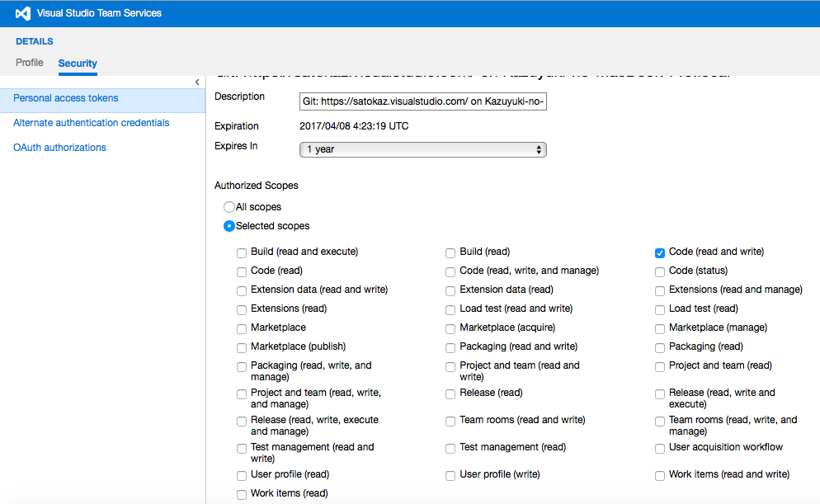This screenshot has width=820, height=504.
Task: Enable the Extension data (read) scope
Action: [x=450, y=290]
